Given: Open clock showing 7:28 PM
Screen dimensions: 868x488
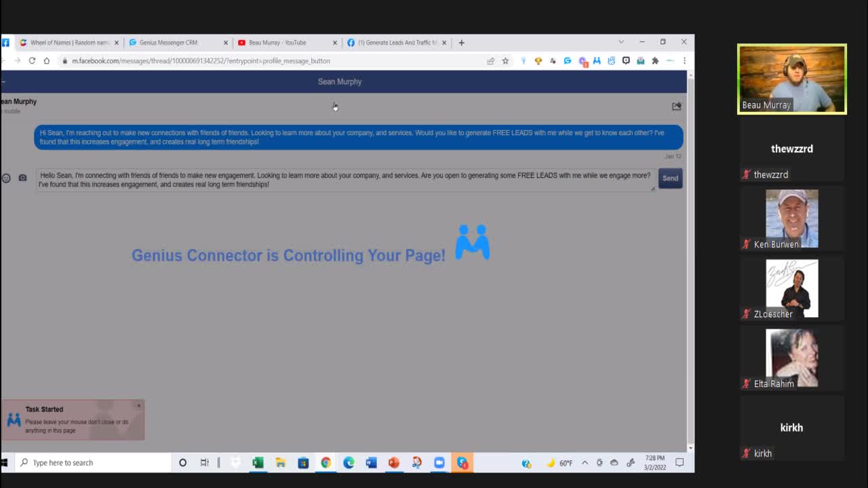Looking at the screenshot, I should click(x=655, y=463).
